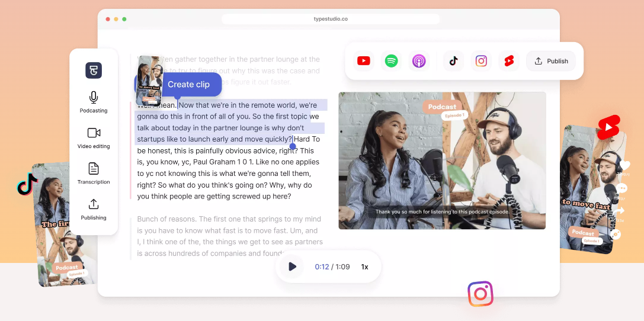Screen dimensions: 644x321
Task: Open the Podcasting section
Action: click(94, 102)
